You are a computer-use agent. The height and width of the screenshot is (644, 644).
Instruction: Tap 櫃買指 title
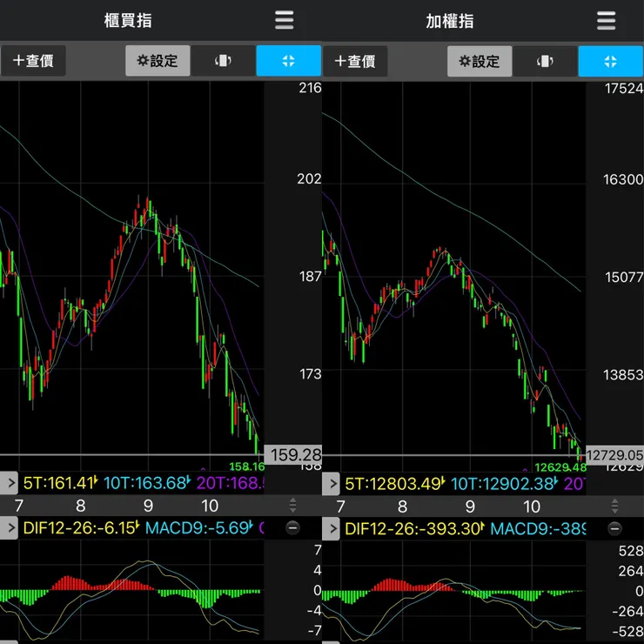(128, 20)
